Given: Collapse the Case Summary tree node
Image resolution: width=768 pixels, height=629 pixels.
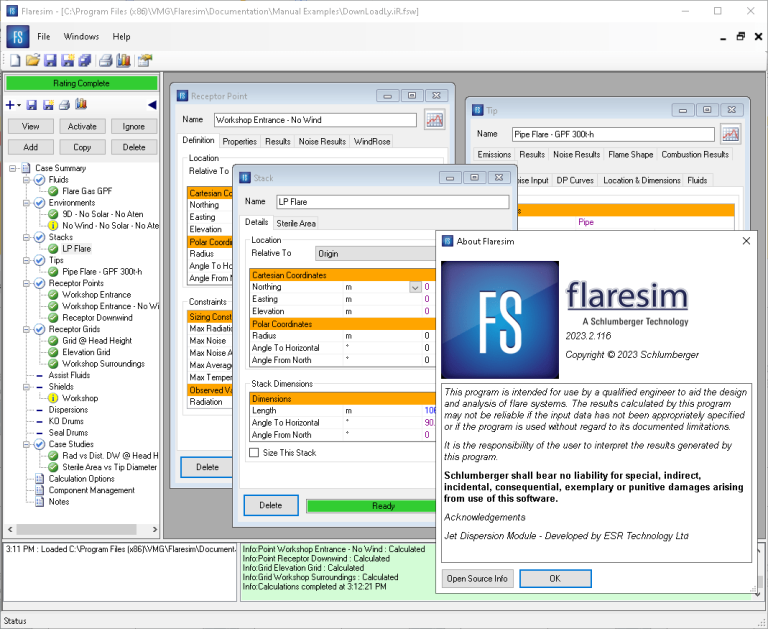Looking at the screenshot, I should click(x=13, y=169).
